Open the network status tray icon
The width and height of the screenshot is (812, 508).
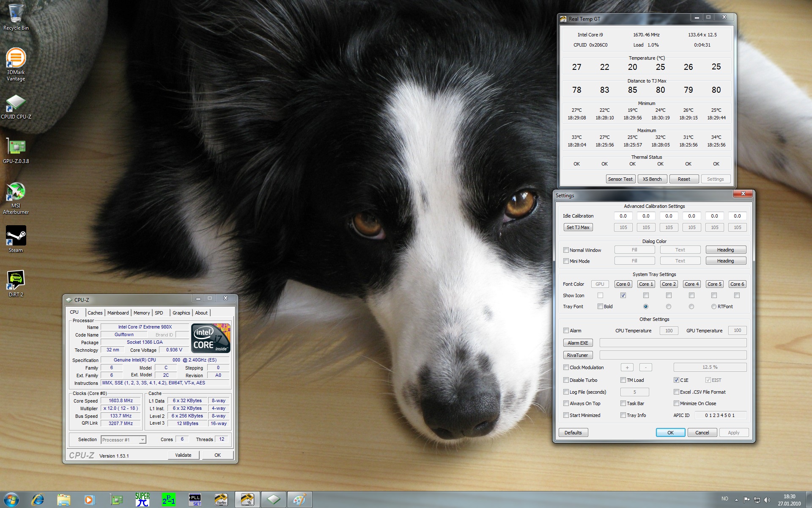[x=757, y=500]
